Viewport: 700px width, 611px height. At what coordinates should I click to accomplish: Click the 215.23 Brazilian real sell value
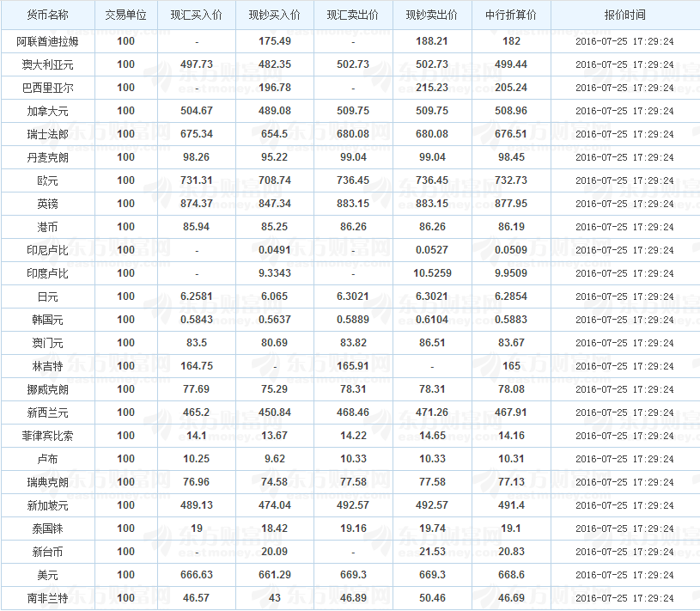[x=432, y=88]
